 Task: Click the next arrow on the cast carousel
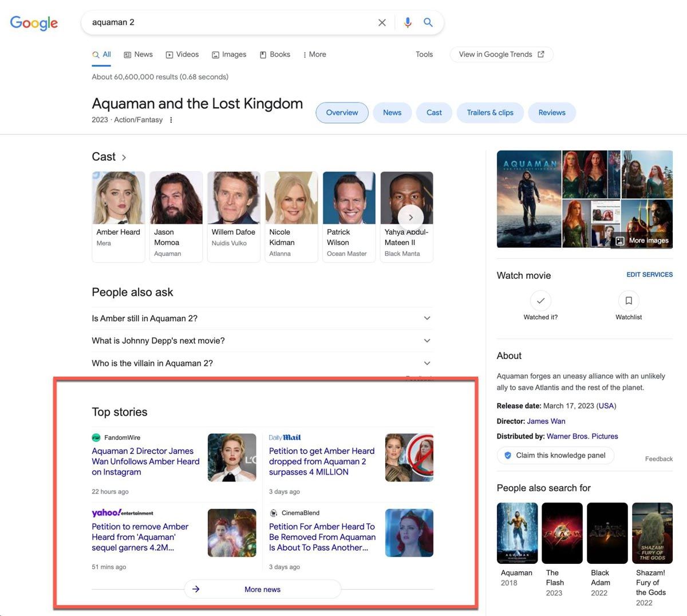pyautogui.click(x=410, y=217)
